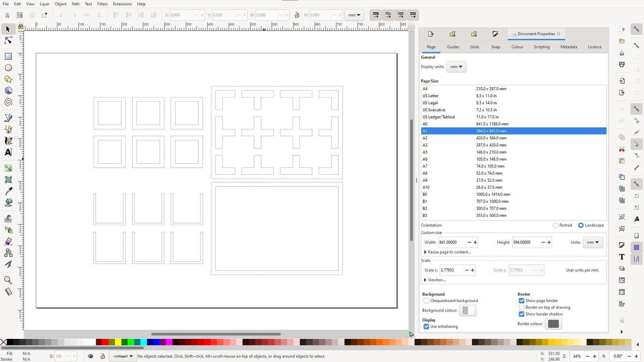Select the Node editing tool
Screen dimensions: 644x362
8,41
